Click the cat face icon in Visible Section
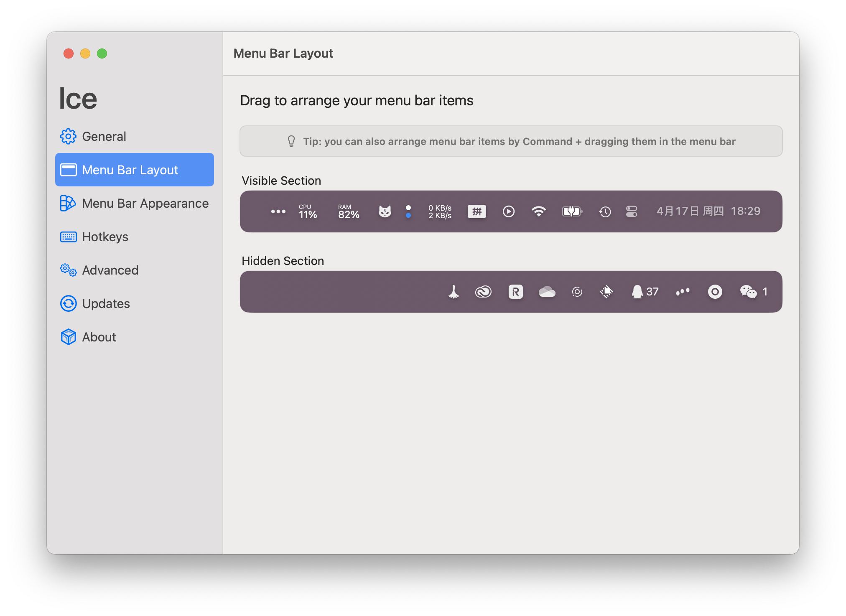846x616 pixels. [x=385, y=211]
